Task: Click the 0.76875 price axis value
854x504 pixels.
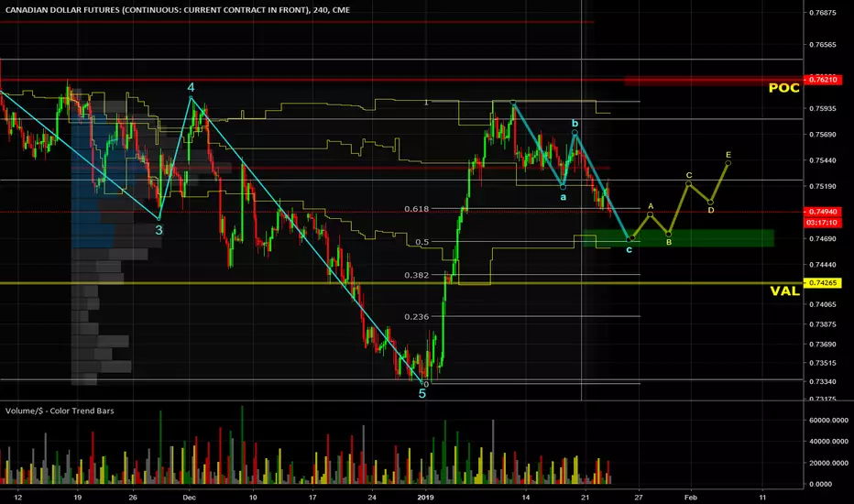Action: click(823, 13)
